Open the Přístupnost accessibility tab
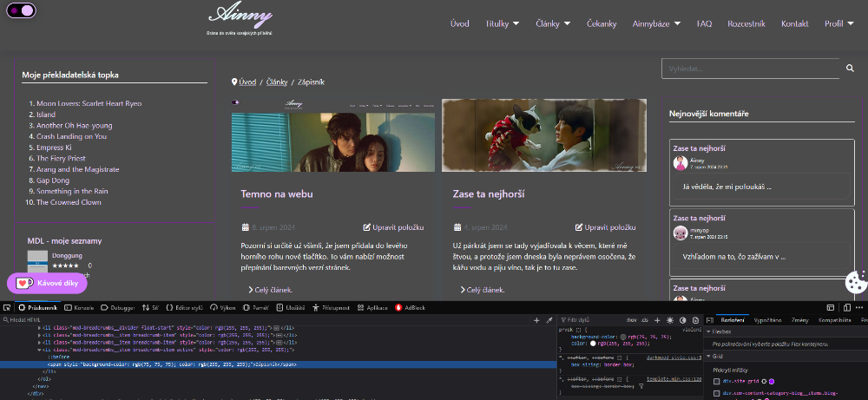This screenshot has height=400, width=868. [331, 308]
